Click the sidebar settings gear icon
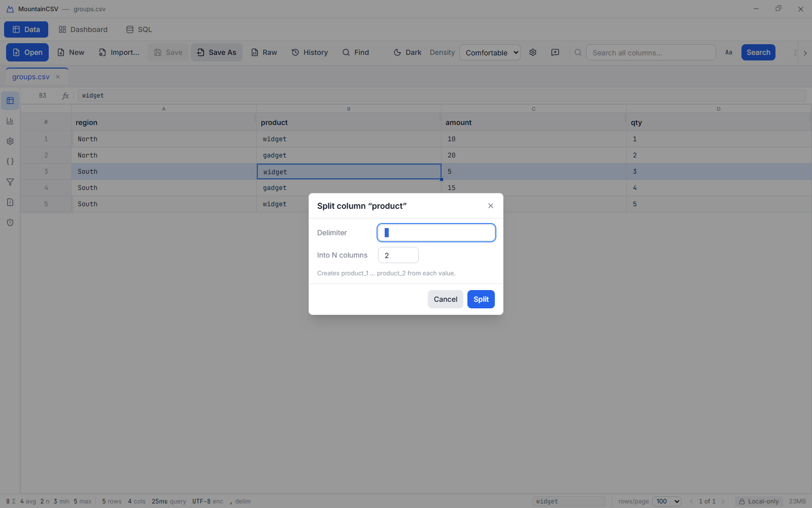Viewport: 812px width, 508px height. [10, 141]
